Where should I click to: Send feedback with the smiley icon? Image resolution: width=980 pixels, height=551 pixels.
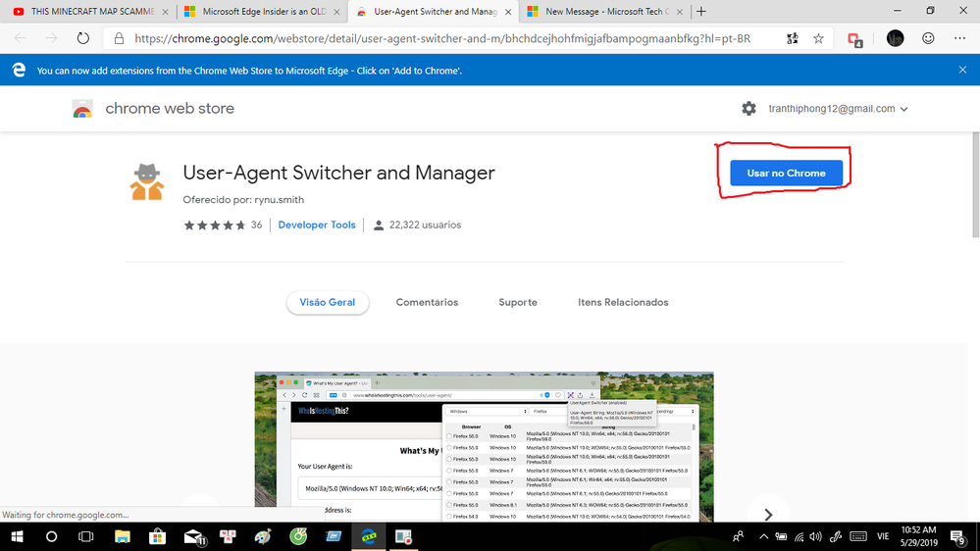928,38
